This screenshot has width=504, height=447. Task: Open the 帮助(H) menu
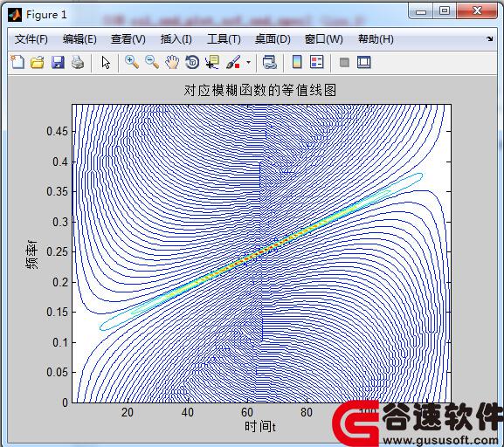point(376,39)
